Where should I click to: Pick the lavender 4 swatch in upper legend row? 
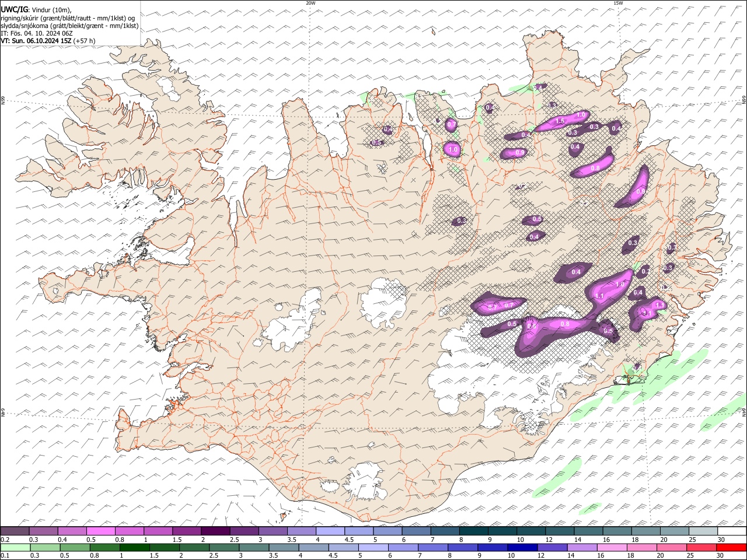330,531
